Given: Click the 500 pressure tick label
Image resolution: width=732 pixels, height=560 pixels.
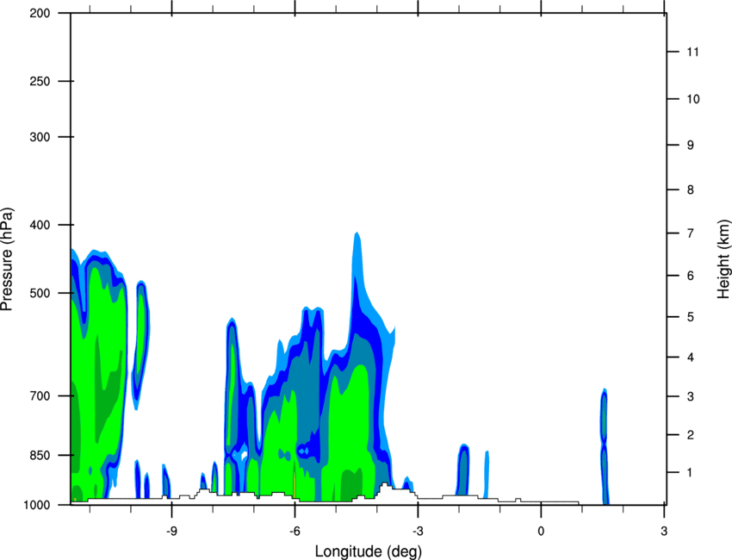Looking at the screenshot, I should (40, 293).
